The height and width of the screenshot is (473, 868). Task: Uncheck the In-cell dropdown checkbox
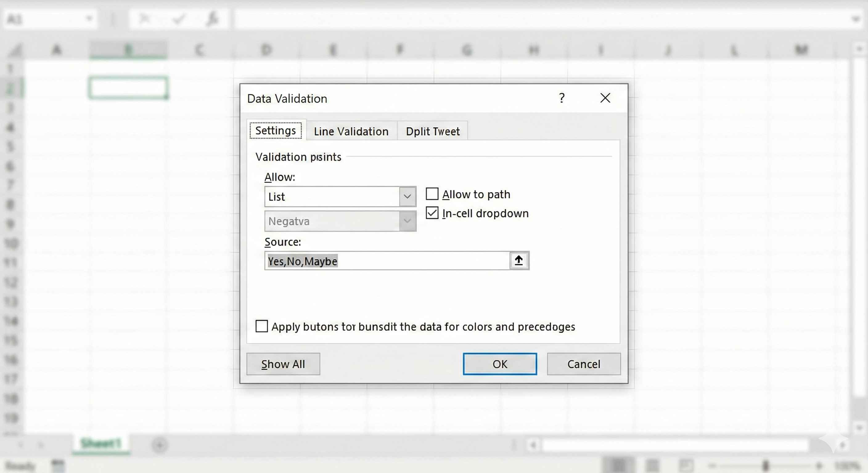(x=432, y=213)
